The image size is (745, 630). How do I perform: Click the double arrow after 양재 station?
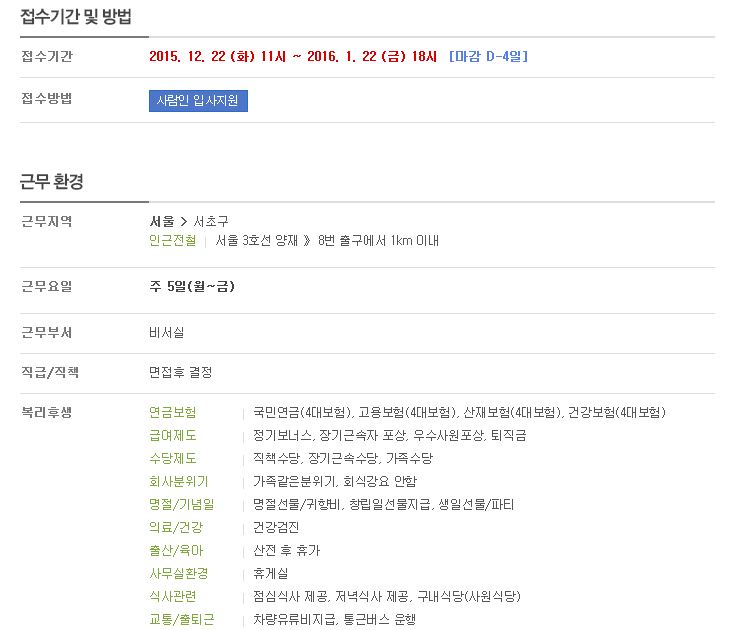[307, 240]
